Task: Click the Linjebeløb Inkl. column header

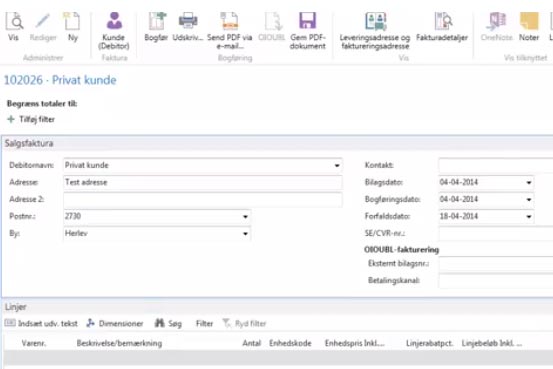Action: click(x=492, y=343)
